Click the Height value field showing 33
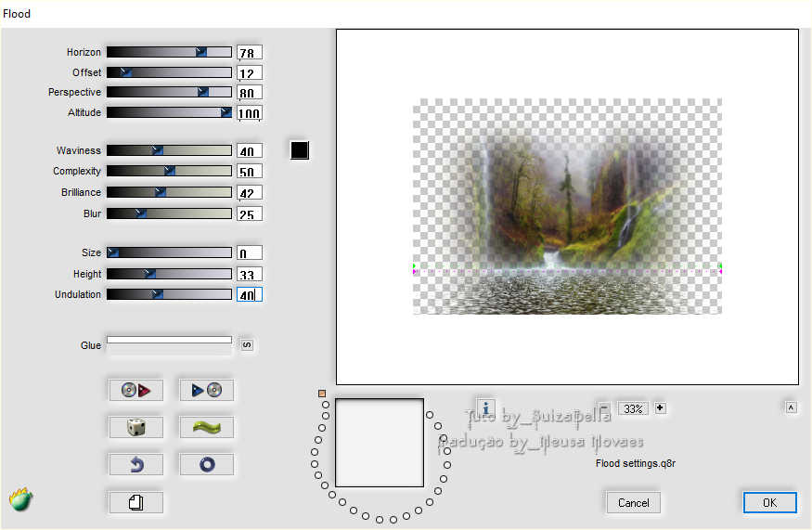Image resolution: width=812 pixels, height=530 pixels. click(x=250, y=274)
